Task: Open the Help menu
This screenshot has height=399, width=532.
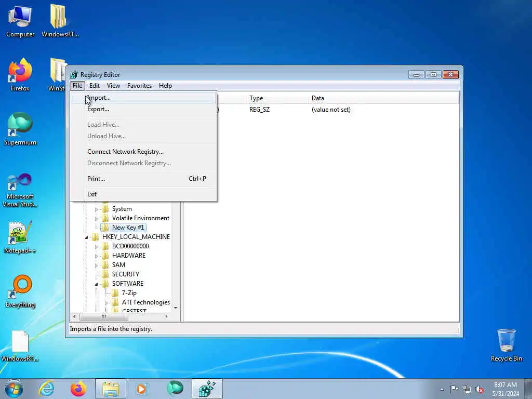Action: click(165, 86)
